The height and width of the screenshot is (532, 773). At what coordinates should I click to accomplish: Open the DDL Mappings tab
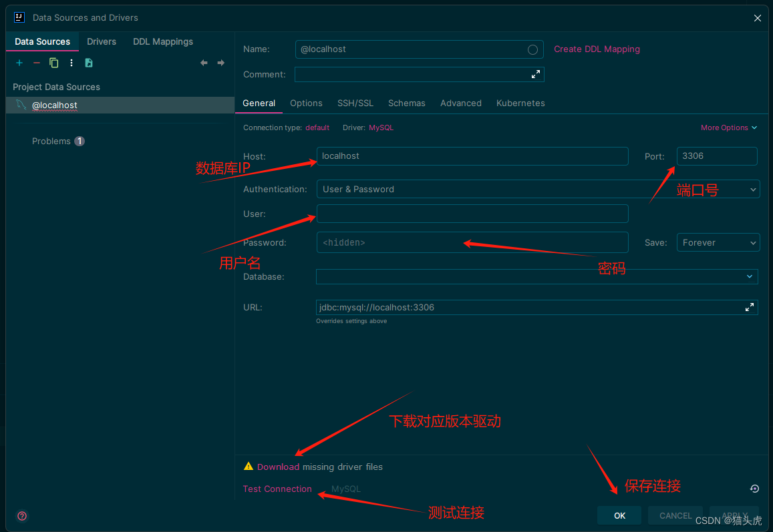(163, 42)
